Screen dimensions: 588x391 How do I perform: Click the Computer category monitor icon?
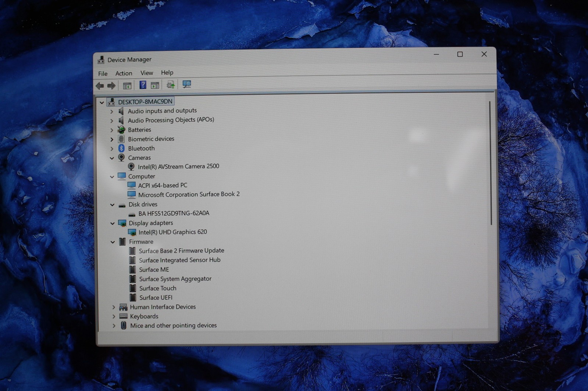(x=122, y=176)
